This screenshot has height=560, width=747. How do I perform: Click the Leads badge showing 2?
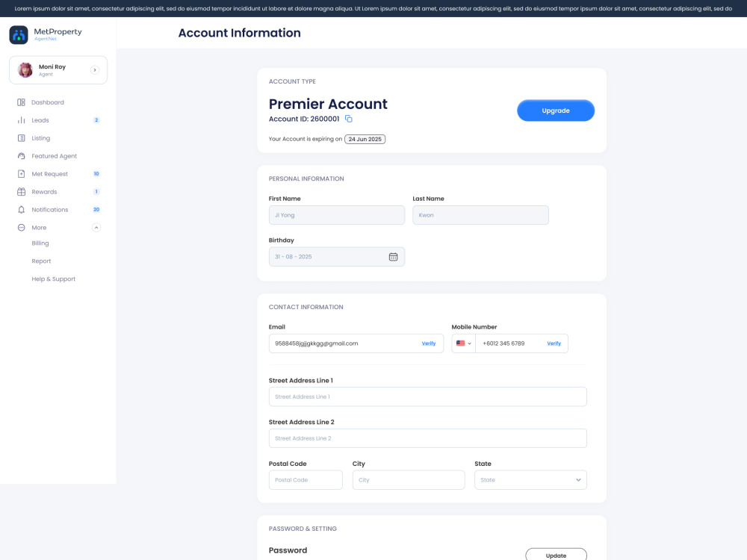point(96,120)
